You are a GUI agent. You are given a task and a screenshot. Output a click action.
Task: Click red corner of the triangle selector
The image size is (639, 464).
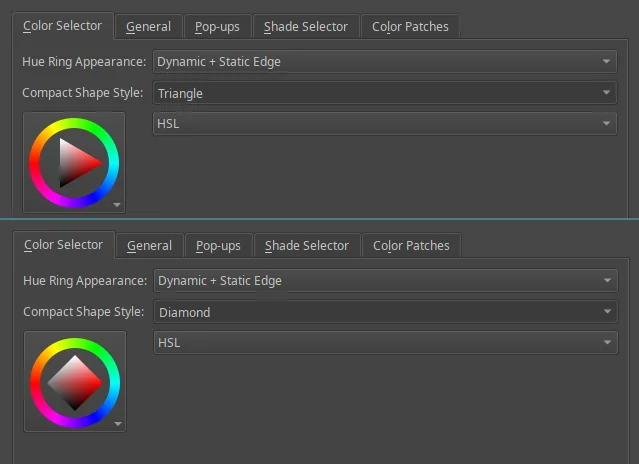point(98,163)
